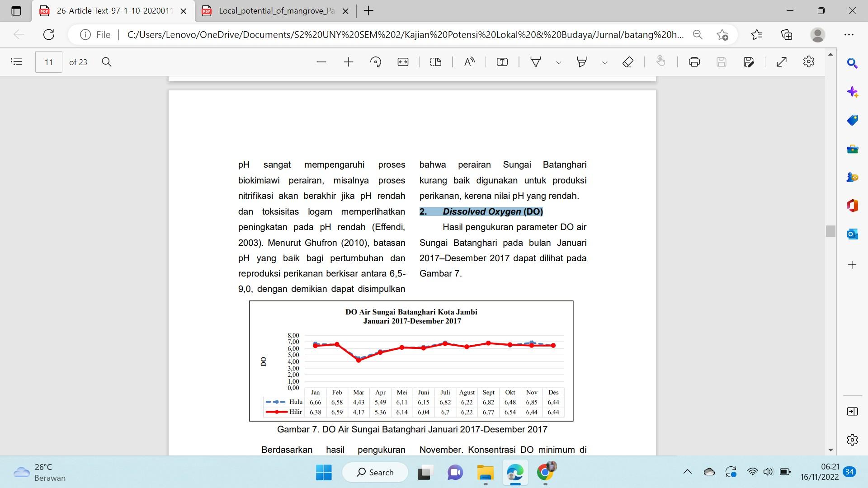Rotate the PDF page
Viewport: 868px width, 488px height.
376,62
